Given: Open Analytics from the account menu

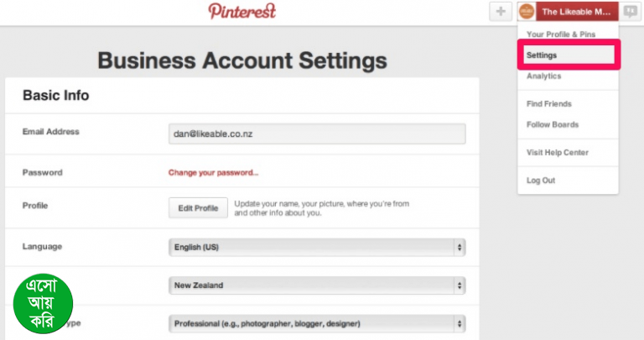Looking at the screenshot, I should [544, 76].
